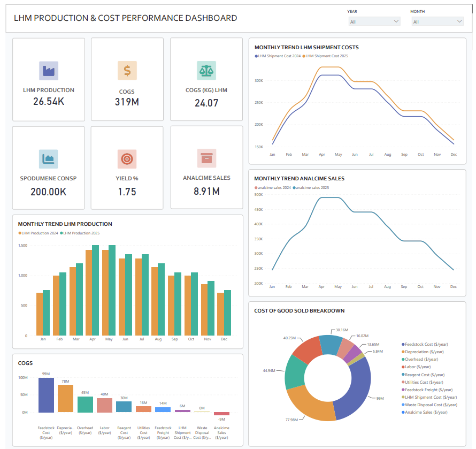
Task: Select LHM Production 2025 legend entry
Action: tap(80, 233)
